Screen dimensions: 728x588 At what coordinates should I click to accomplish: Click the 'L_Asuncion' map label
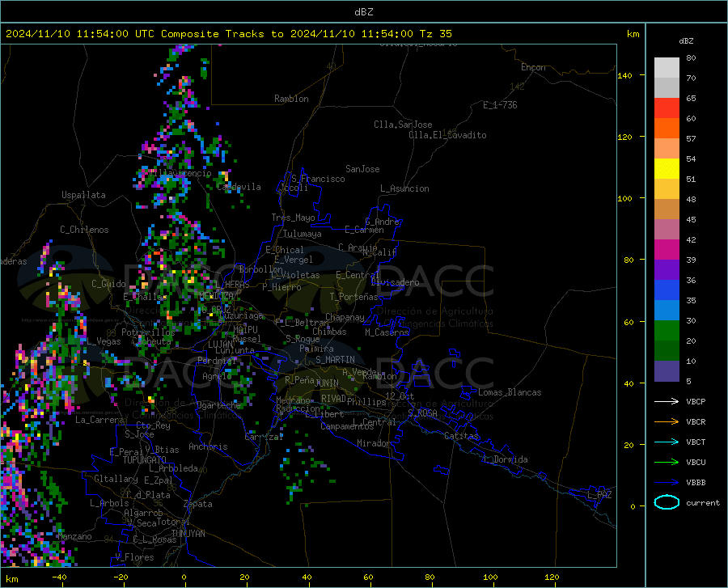pos(404,188)
